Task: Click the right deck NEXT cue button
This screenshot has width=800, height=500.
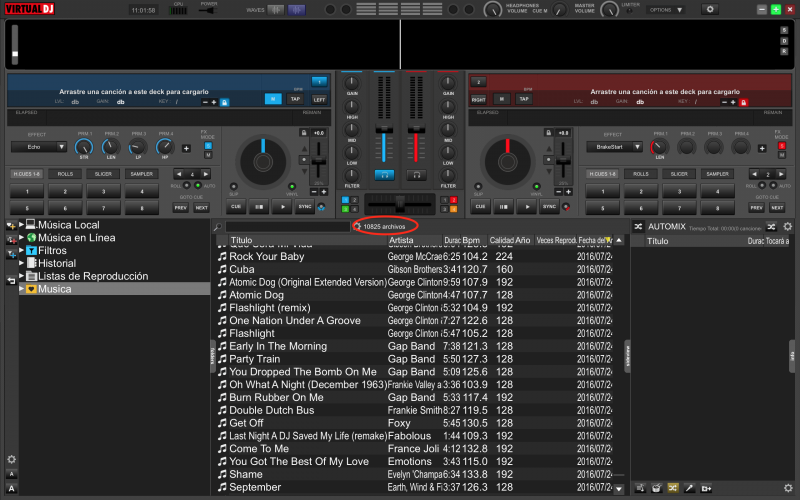Action: [777, 208]
